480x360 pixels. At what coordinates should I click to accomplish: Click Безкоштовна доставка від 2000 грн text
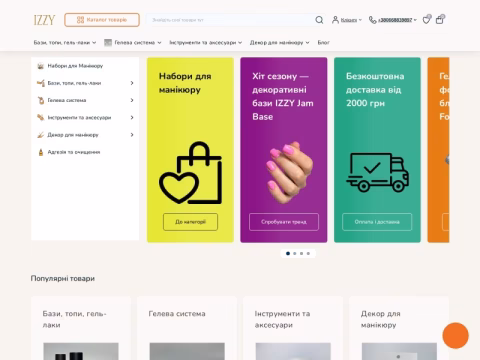tap(375, 90)
